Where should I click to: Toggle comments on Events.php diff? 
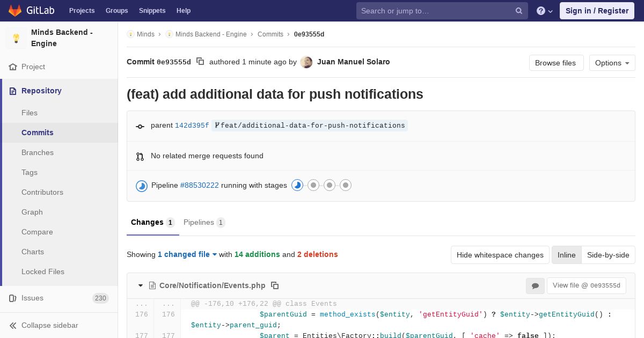[x=535, y=286]
